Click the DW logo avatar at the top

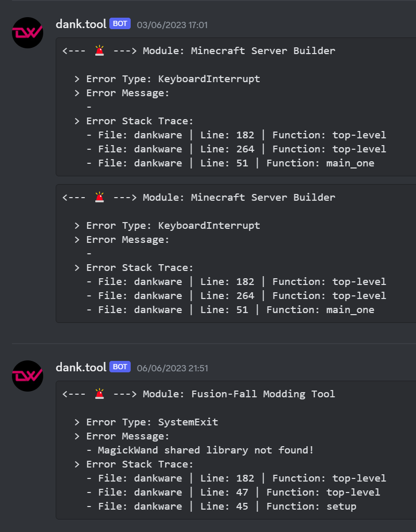pos(27,33)
